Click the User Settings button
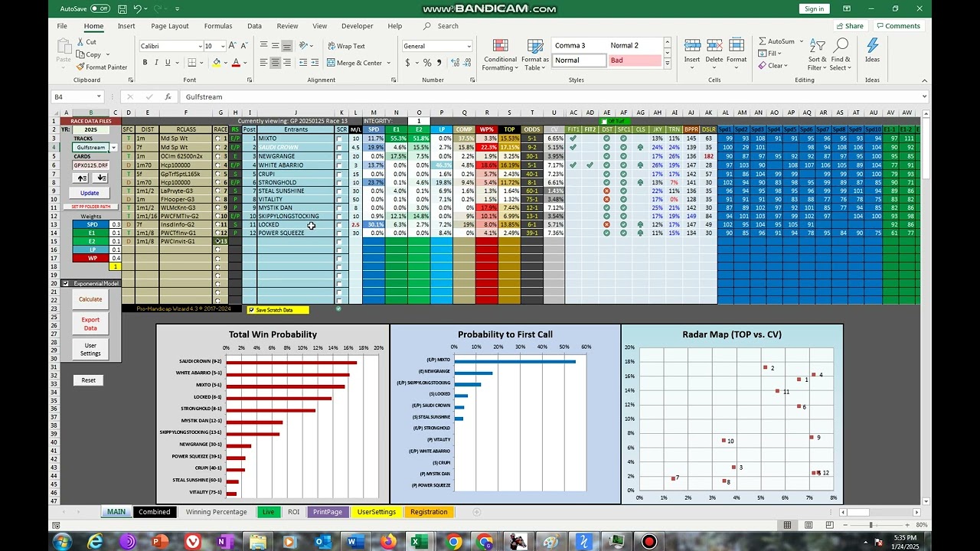 click(x=90, y=349)
